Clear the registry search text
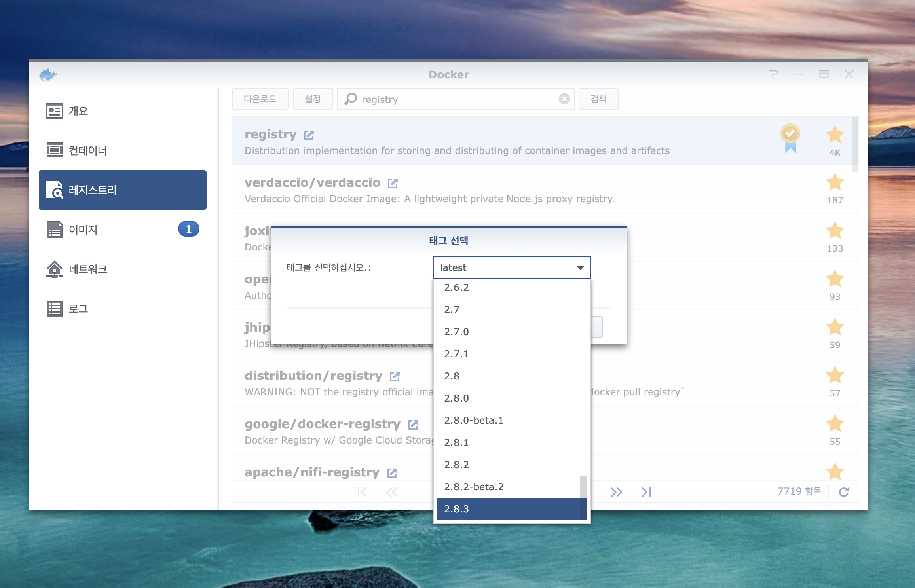Image resolution: width=915 pixels, height=588 pixels. pos(564,99)
